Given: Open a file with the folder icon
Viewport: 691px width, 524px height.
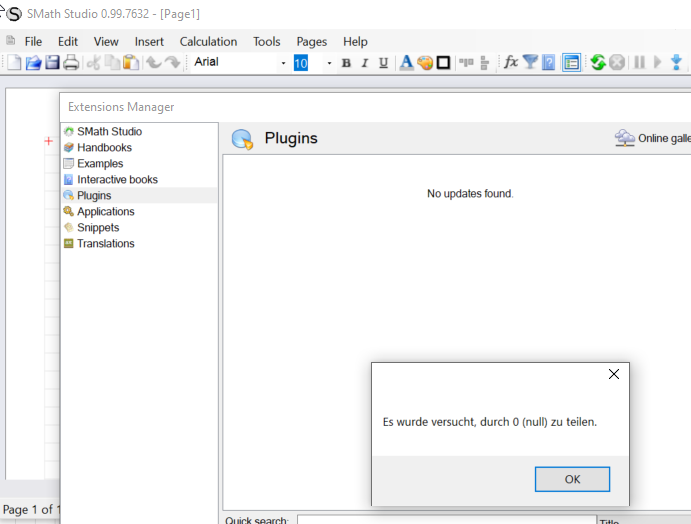Looking at the screenshot, I should [x=33, y=63].
